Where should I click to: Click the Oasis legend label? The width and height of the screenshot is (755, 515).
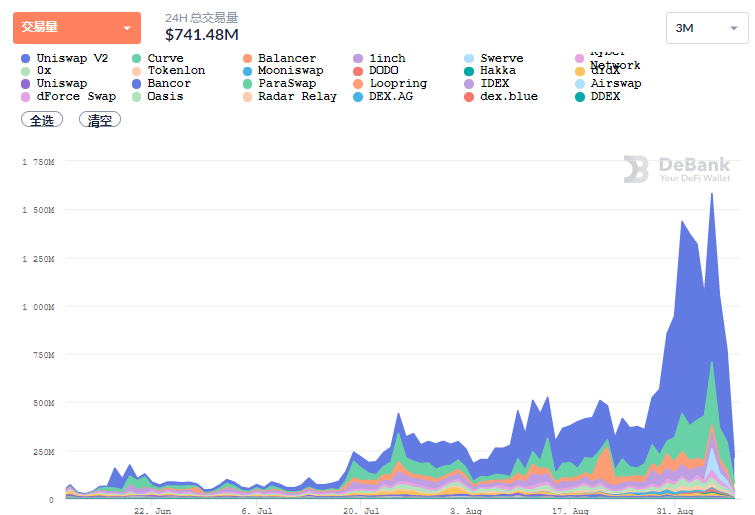[165, 96]
